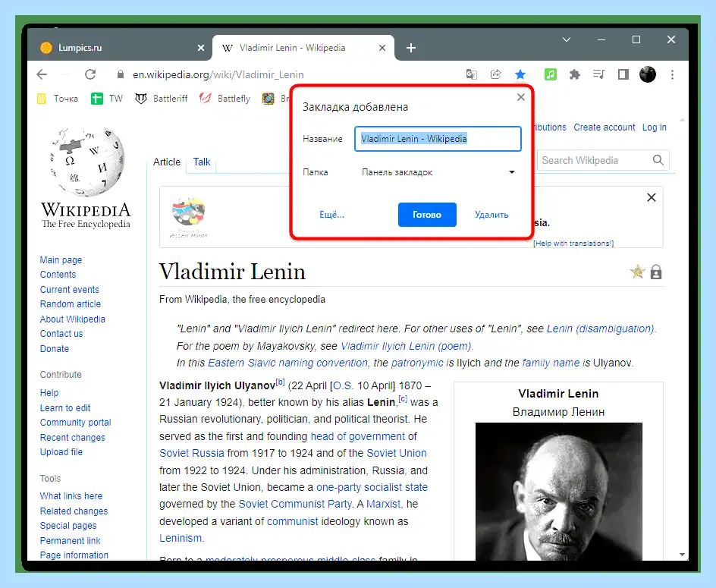The image size is (716, 588).
Task: Expand the Папка folder dropdown
Action: point(438,172)
